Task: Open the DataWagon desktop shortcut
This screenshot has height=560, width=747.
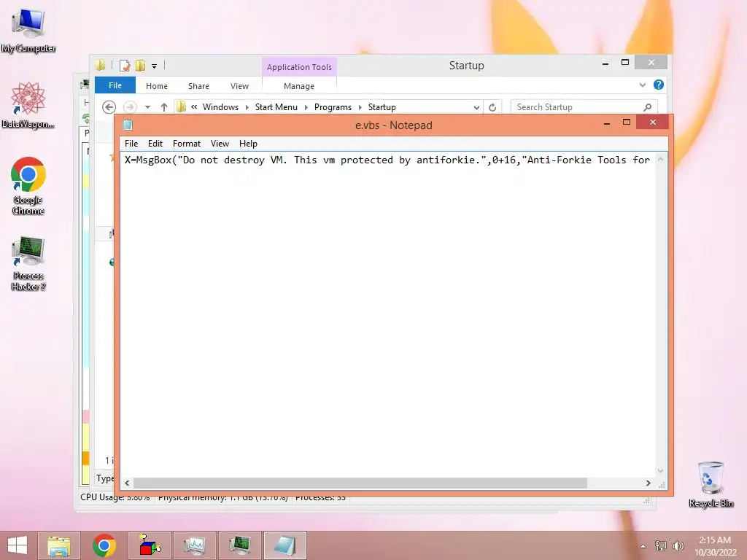Action: [x=28, y=105]
